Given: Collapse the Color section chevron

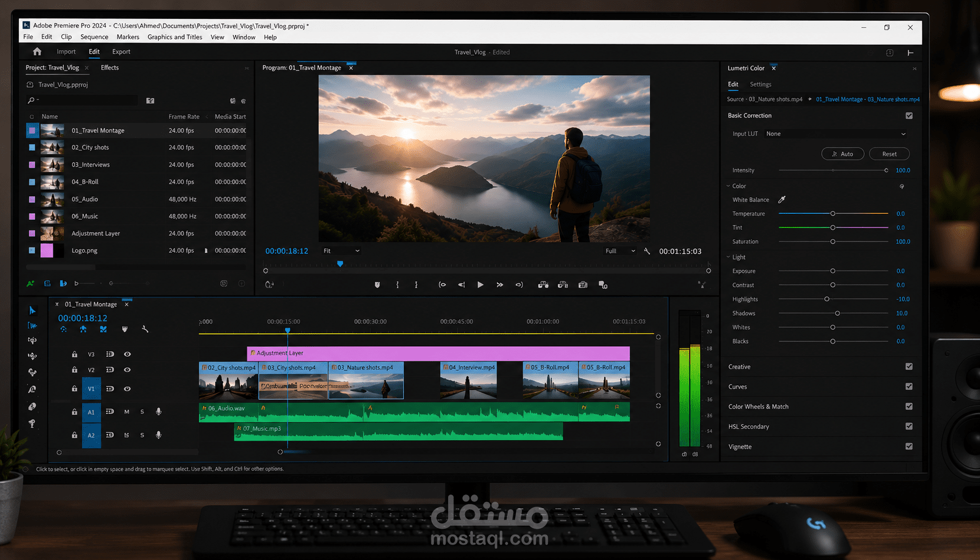Looking at the screenshot, I should [729, 186].
